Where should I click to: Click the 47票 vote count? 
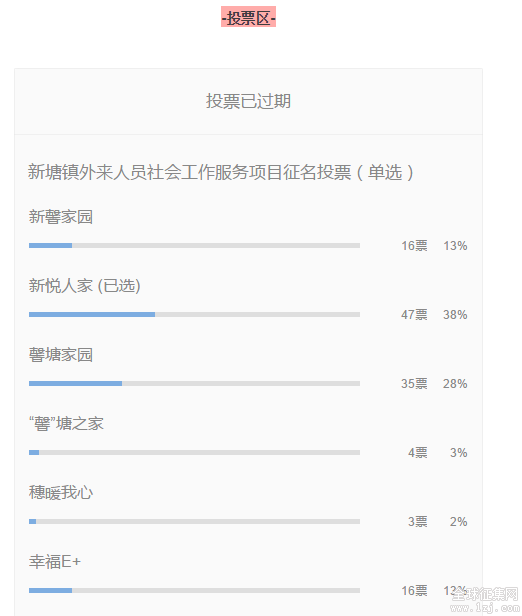tap(414, 315)
